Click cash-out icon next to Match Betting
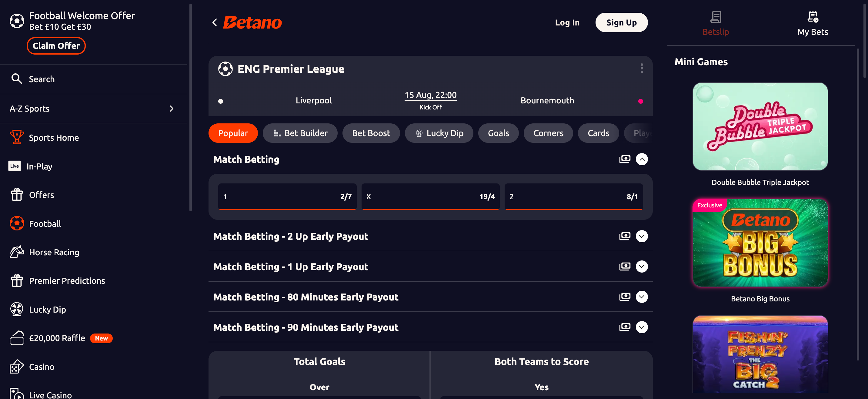 tap(624, 159)
